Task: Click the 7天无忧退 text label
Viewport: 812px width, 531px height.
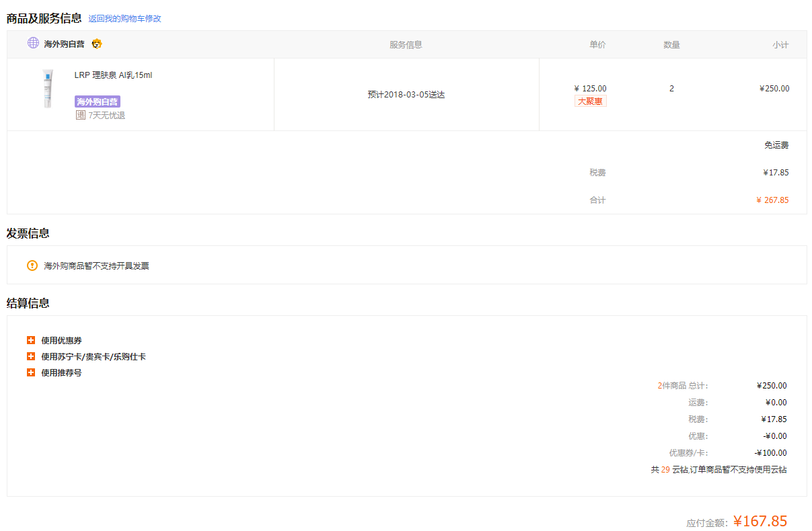Action: [x=106, y=116]
